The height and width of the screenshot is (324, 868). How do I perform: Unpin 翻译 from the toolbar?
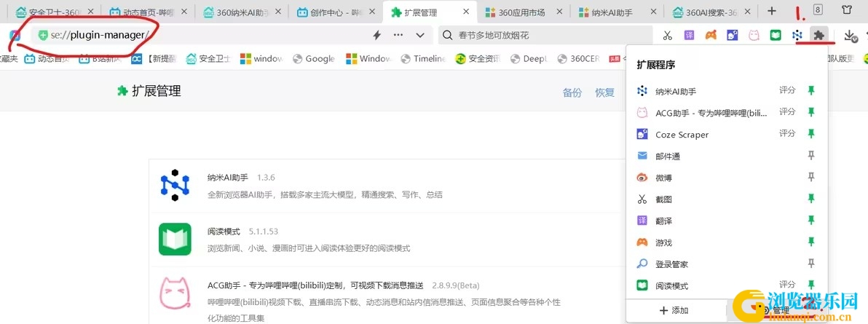point(811,221)
